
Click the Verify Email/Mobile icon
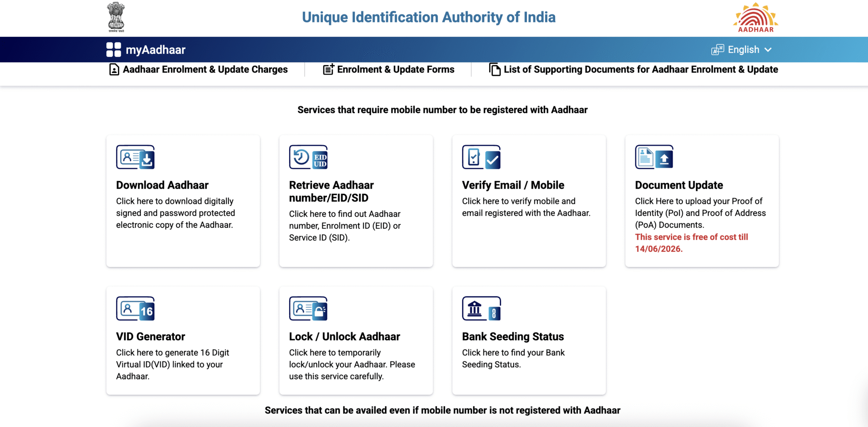[x=481, y=157]
